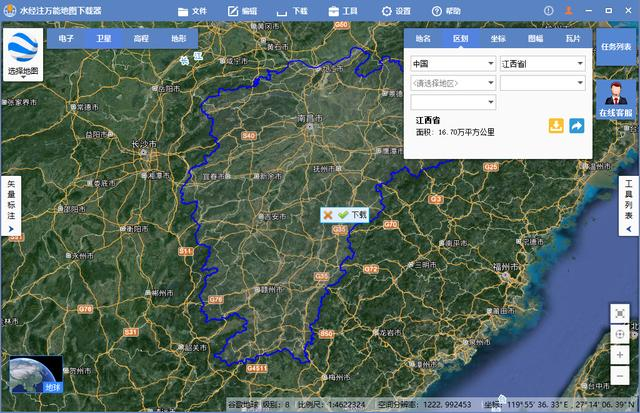The width and height of the screenshot is (640, 413).
Task: Click the application logo in title bar
Action: (x=9, y=11)
